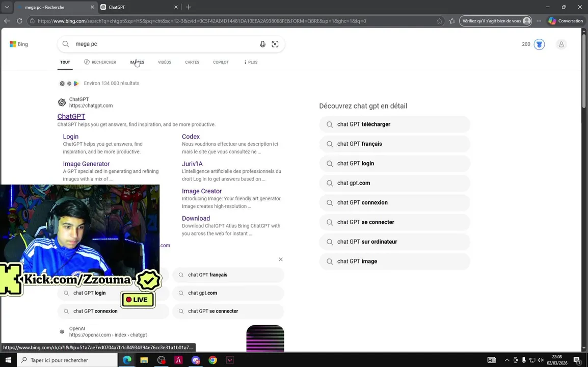Open the Juriv'IA sublink
588x367 pixels.
(192, 164)
